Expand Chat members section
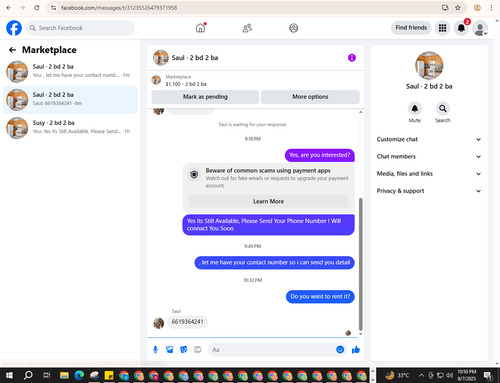Screen dimensions: 500x383 click(429, 157)
